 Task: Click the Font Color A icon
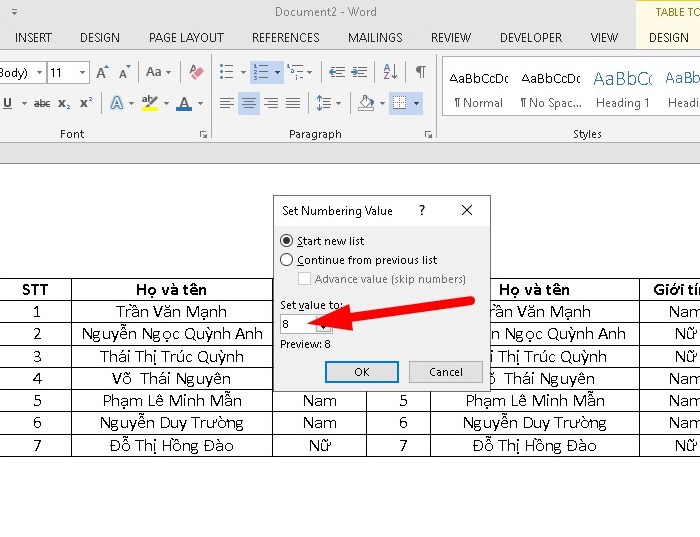[x=184, y=104]
